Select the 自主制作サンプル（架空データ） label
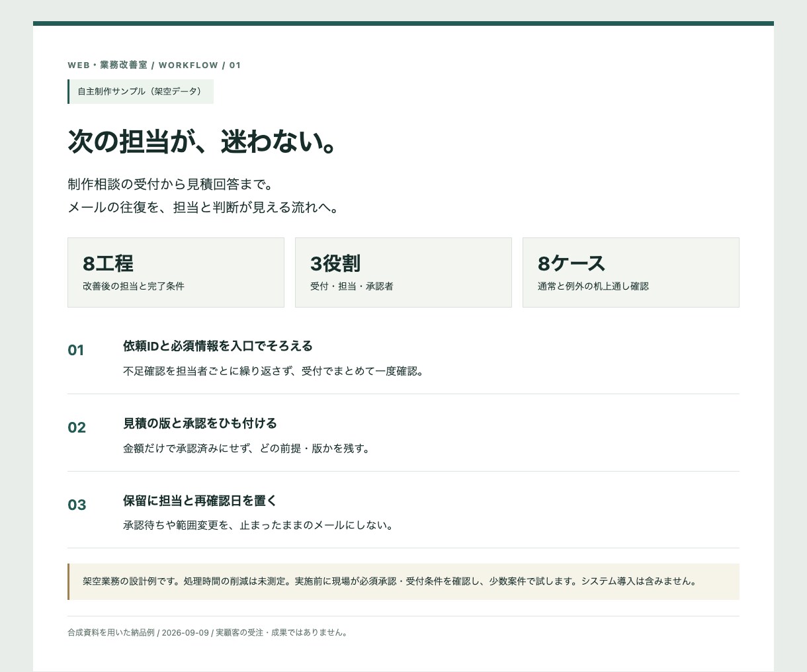Viewport: 807px width, 672px height. [x=140, y=91]
